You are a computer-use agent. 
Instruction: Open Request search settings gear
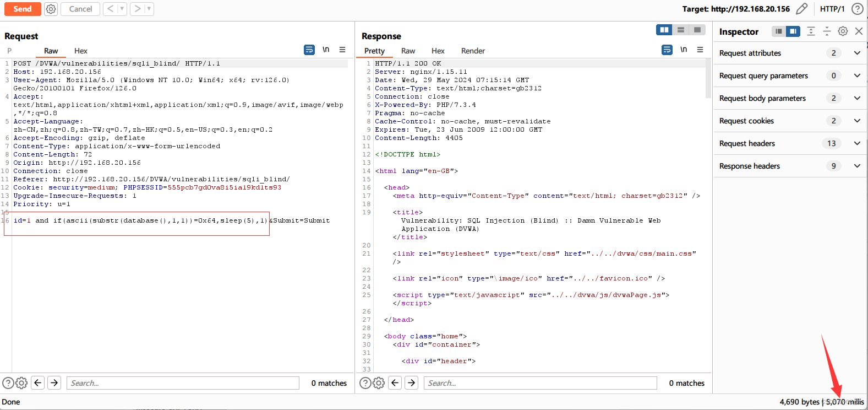tap(21, 383)
